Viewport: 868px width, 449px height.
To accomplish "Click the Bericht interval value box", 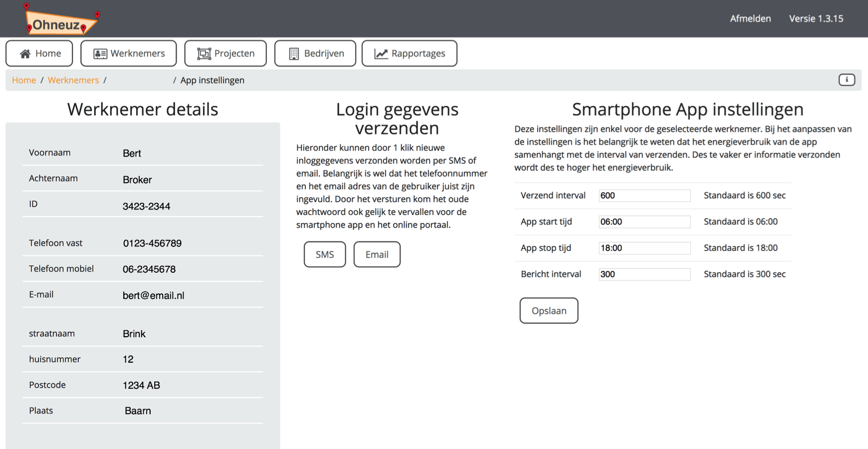I will click(644, 274).
